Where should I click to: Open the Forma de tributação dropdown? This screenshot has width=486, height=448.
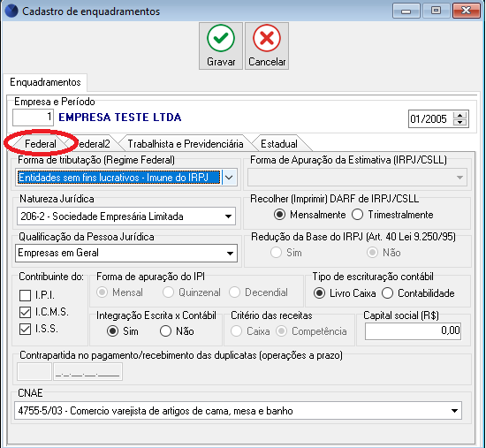(229, 178)
